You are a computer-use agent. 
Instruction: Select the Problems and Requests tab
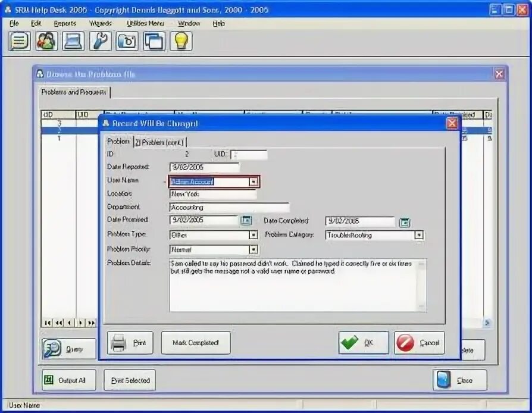tap(74, 92)
